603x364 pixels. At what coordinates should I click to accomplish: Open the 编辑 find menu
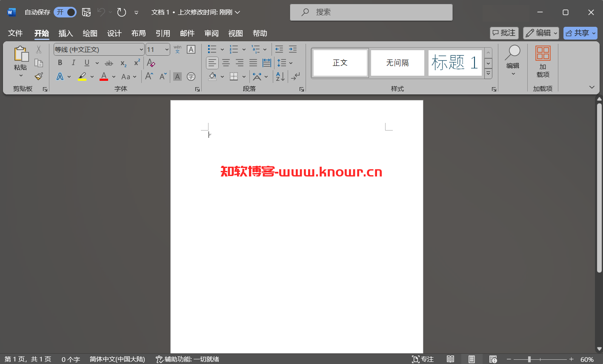pyautogui.click(x=513, y=61)
